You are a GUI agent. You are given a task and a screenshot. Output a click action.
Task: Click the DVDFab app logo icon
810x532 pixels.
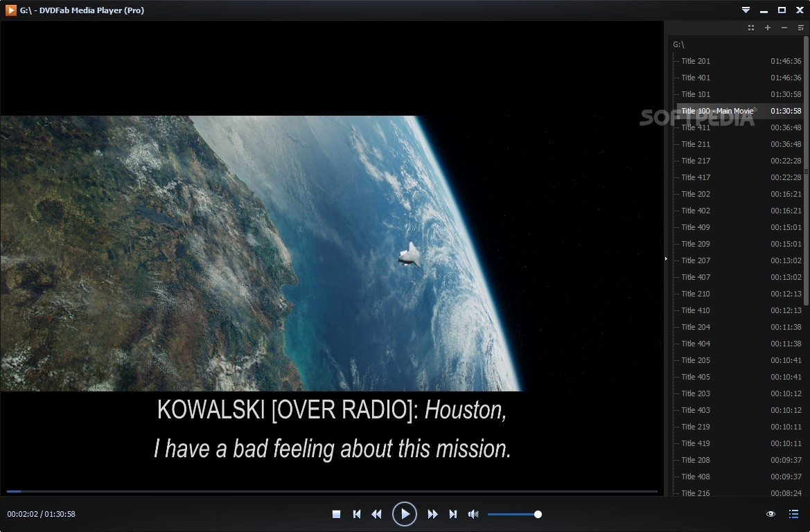point(10,10)
